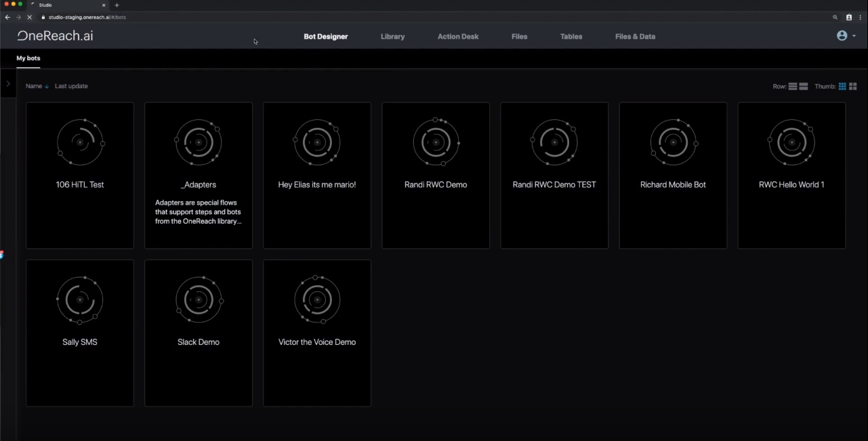Screen dimensions: 868x441
Task: Expand the left sidebar chevron
Action: (x=8, y=84)
